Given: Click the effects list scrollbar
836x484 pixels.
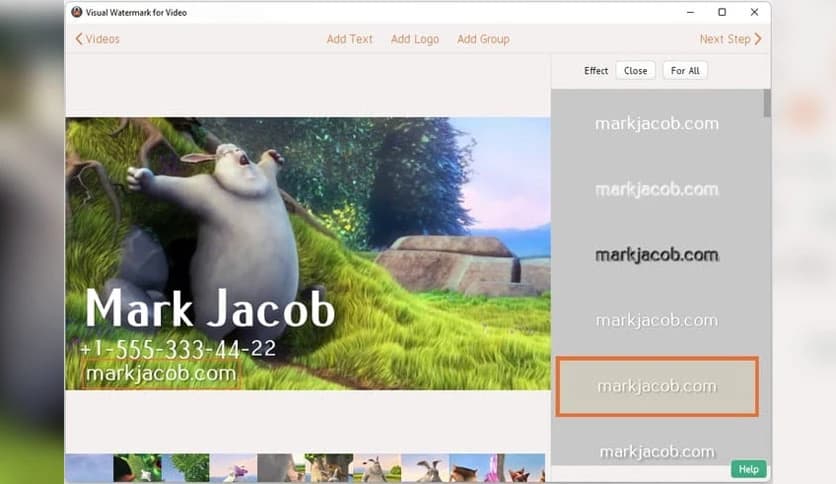Looking at the screenshot, I should (767, 103).
